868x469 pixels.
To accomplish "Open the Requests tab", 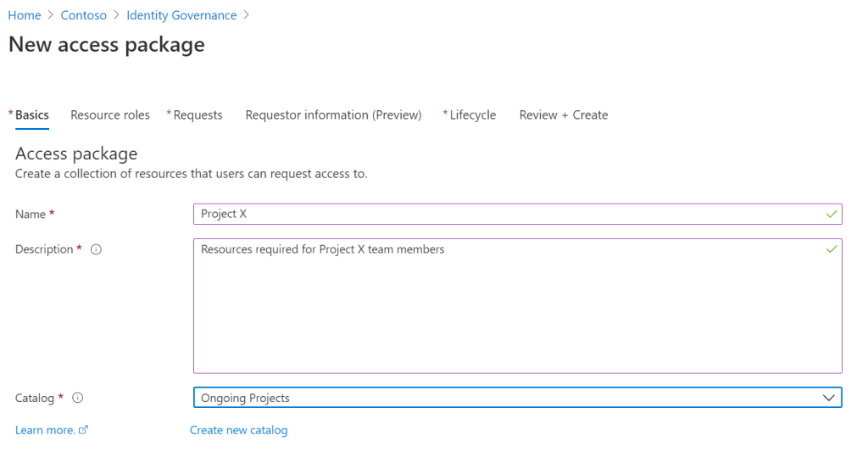I will click(198, 115).
